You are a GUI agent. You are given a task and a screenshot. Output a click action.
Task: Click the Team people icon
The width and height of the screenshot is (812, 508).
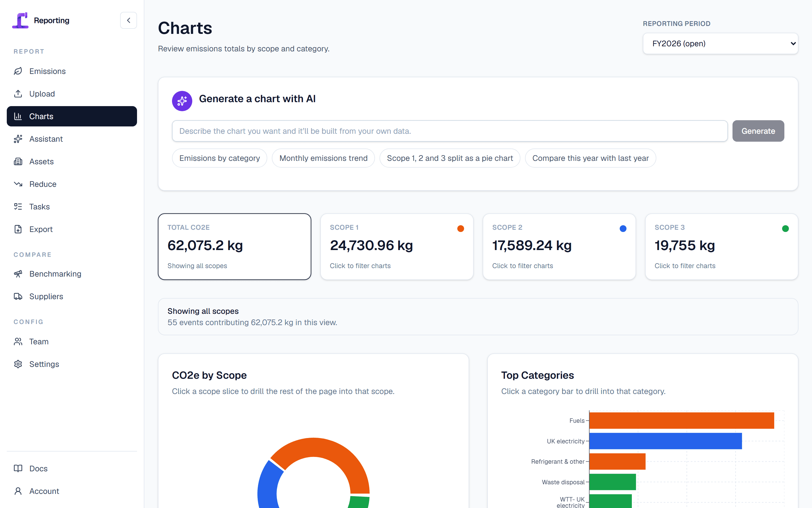(x=18, y=341)
